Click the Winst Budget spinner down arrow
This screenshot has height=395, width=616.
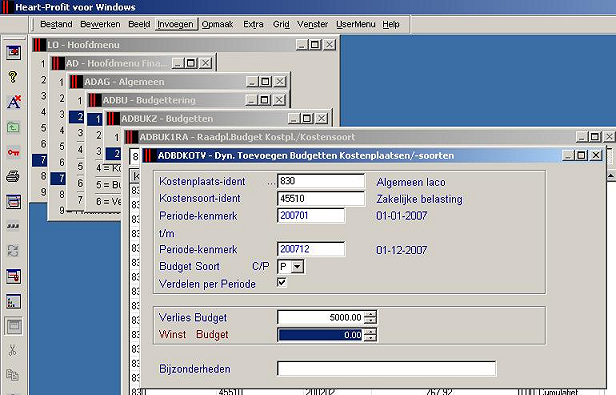(x=370, y=338)
